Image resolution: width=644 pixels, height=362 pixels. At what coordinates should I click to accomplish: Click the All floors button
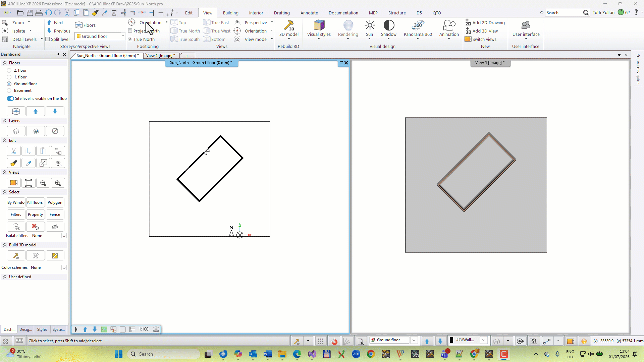point(35,202)
